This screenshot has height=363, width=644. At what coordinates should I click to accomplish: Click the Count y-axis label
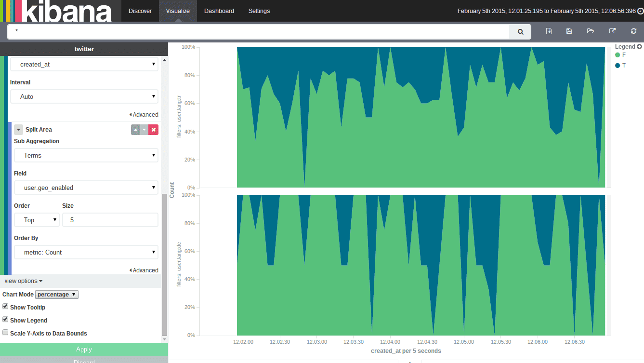pyautogui.click(x=172, y=190)
